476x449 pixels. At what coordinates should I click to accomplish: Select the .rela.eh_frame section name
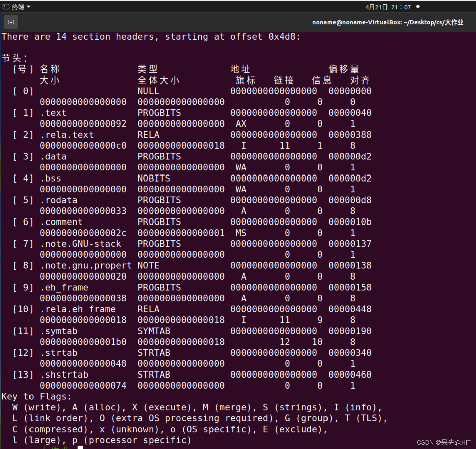78,309
